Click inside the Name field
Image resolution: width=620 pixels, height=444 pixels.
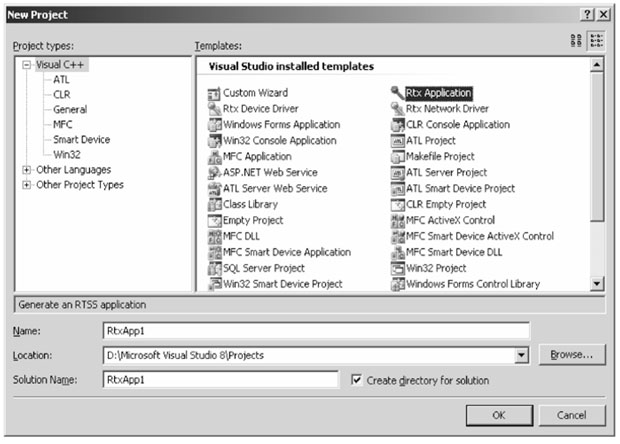(316, 331)
